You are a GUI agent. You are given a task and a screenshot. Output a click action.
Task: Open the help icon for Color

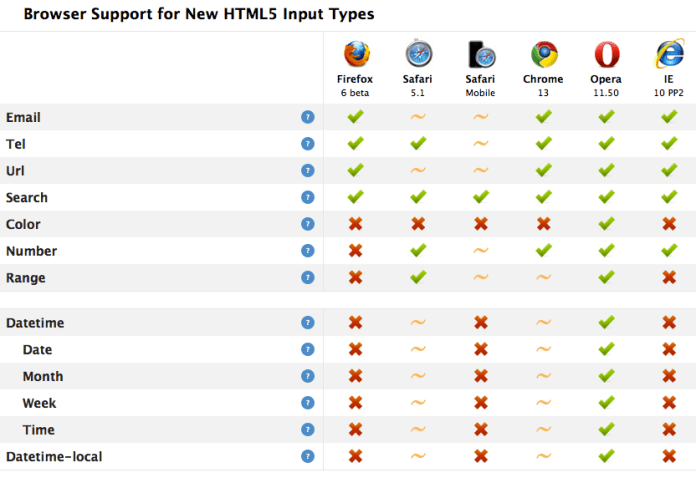tap(308, 225)
